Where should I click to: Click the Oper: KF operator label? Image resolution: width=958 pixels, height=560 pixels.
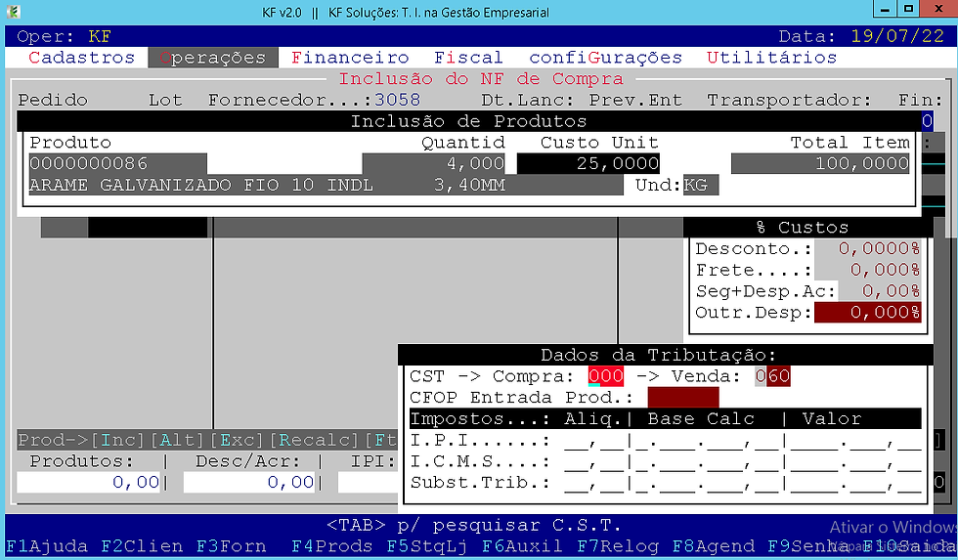point(65,36)
